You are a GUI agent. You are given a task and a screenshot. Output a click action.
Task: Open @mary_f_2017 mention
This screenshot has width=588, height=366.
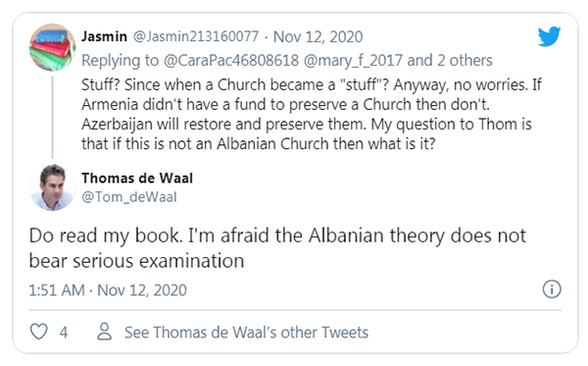(x=353, y=61)
